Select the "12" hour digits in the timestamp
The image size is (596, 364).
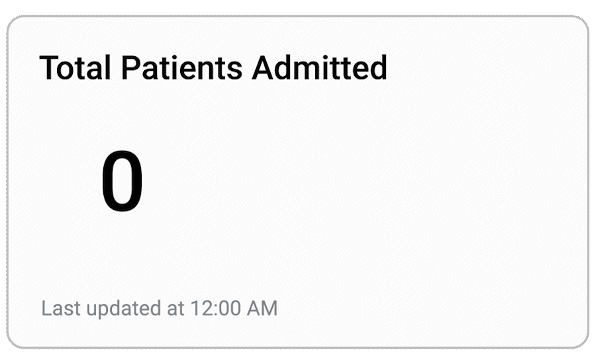(200, 308)
